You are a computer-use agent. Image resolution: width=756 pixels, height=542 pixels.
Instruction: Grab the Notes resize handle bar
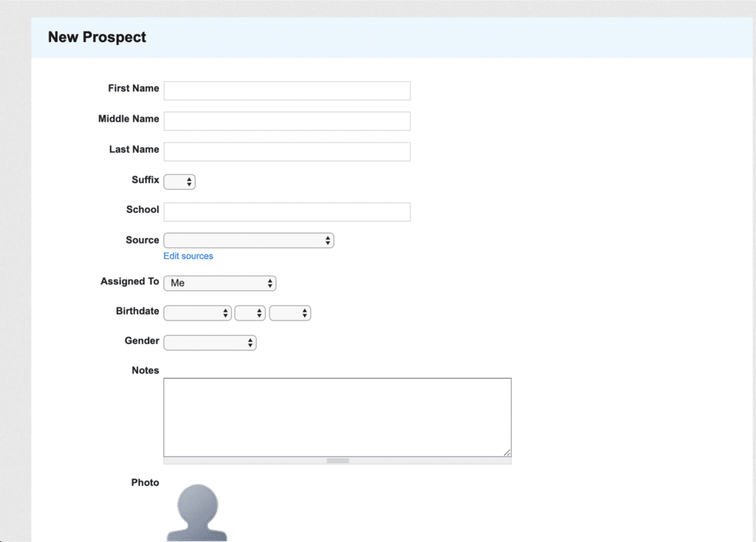pyautogui.click(x=337, y=461)
